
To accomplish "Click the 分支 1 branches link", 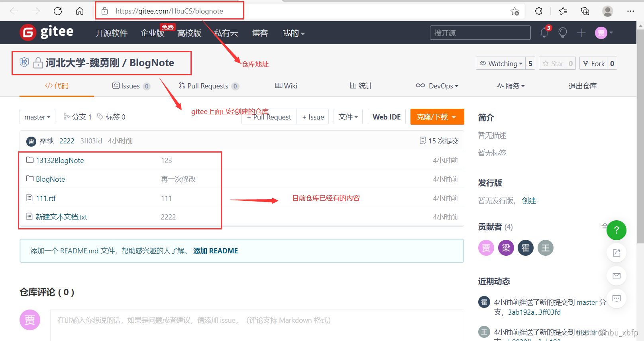I will tap(78, 117).
